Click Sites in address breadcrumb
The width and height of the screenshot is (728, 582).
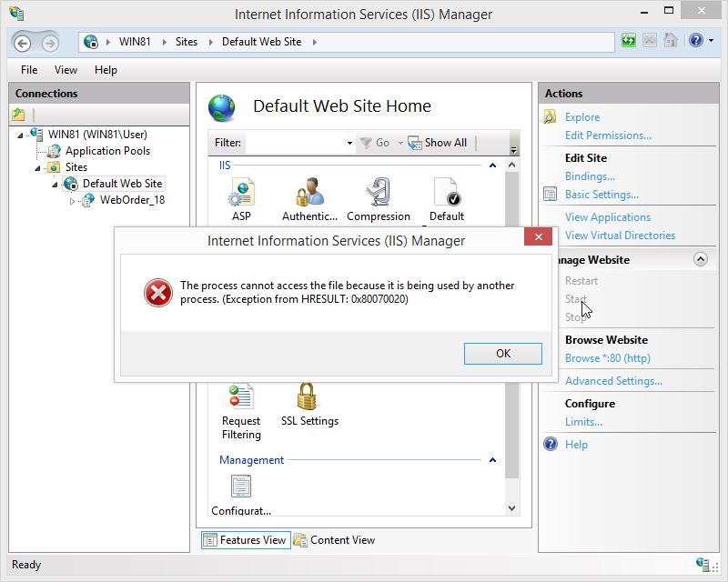pyautogui.click(x=187, y=42)
